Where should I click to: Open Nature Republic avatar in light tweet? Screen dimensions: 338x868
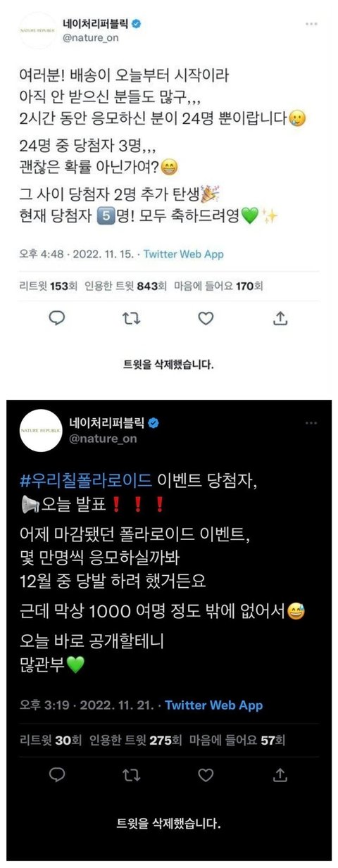(39, 30)
